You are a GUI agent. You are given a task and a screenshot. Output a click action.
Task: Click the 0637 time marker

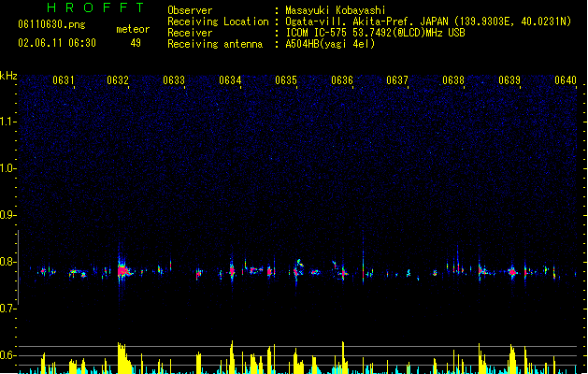[397, 80]
